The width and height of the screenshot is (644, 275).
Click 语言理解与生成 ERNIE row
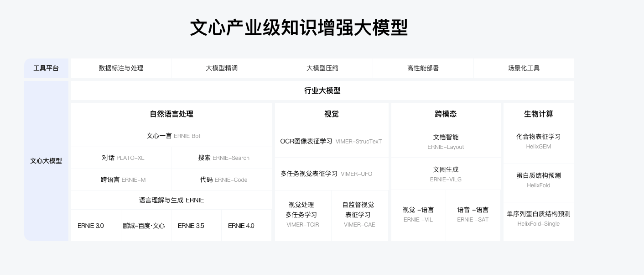coord(171,200)
